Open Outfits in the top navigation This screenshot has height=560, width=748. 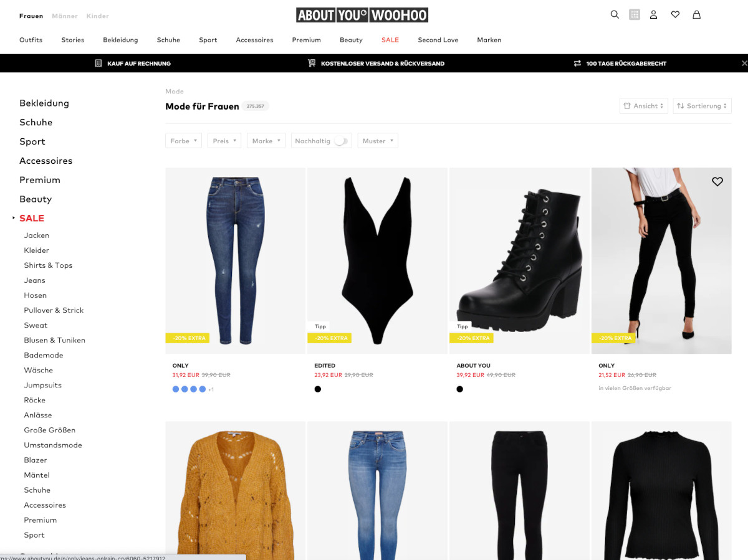coord(31,40)
